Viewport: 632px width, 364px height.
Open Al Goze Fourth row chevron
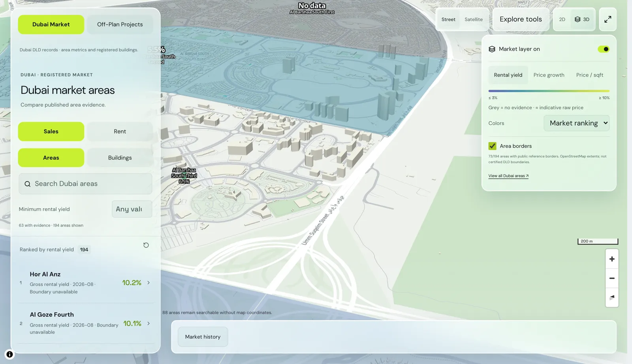tap(149, 323)
